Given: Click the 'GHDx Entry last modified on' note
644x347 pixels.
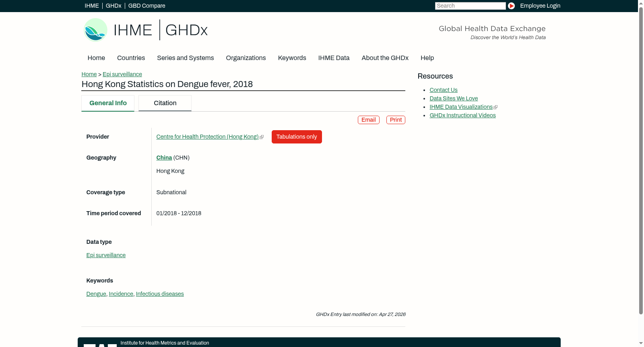Looking at the screenshot, I should point(361,314).
